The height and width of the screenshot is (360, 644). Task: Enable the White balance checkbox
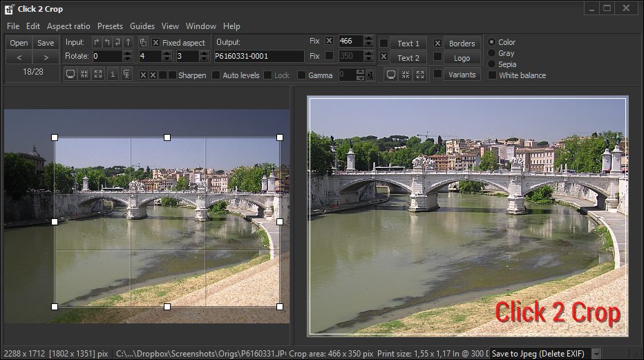pos(492,75)
